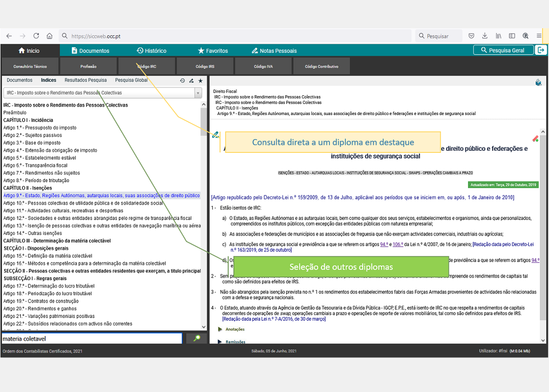Open Artigo 1.º - Pressuposto do imposto

(40, 128)
